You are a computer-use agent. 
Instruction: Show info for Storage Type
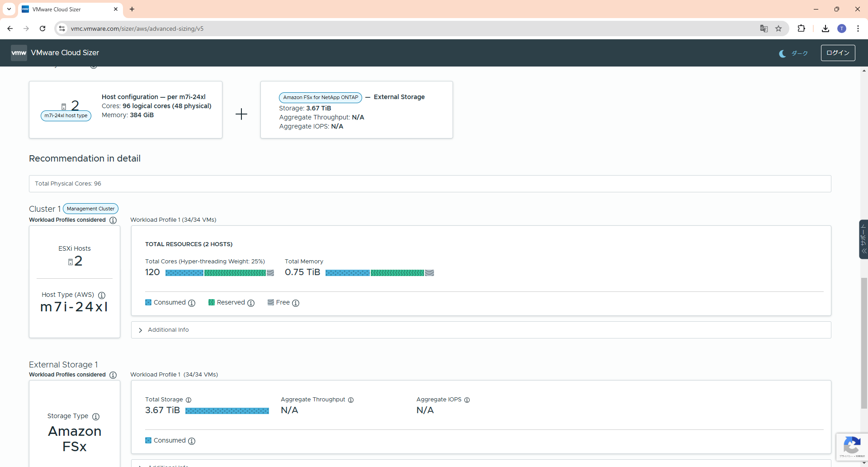(96, 416)
